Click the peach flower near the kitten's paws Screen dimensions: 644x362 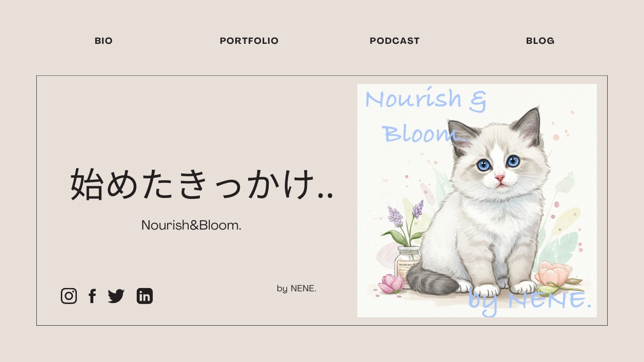coord(554,276)
